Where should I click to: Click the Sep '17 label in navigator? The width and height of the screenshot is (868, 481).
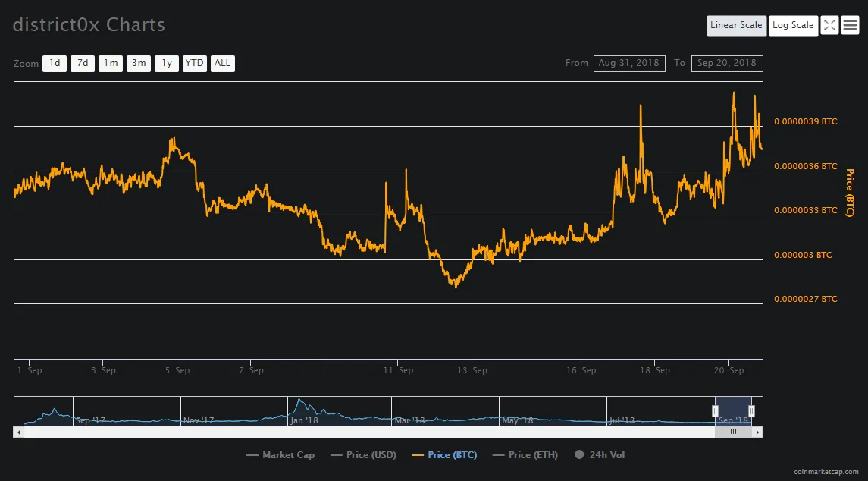[90, 420]
